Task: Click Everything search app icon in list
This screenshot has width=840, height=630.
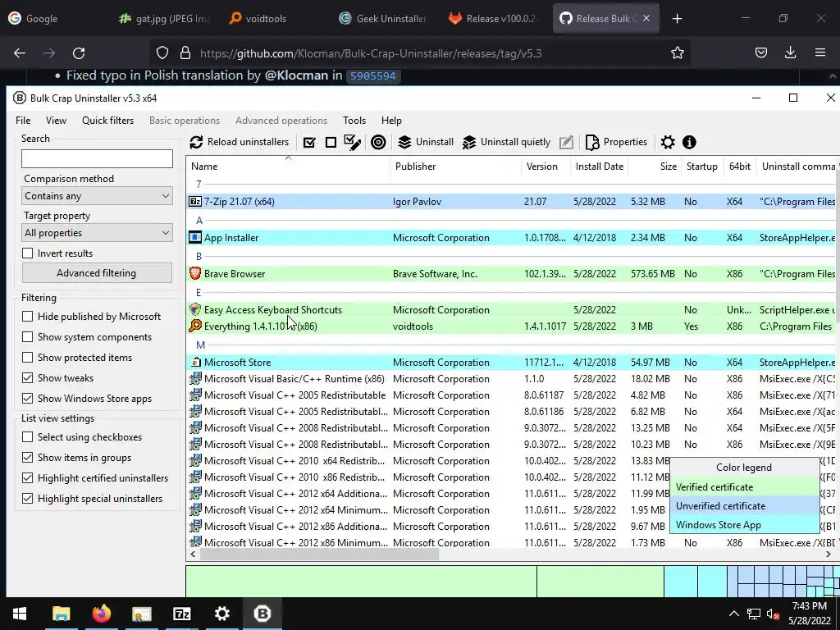Action: pos(195,326)
